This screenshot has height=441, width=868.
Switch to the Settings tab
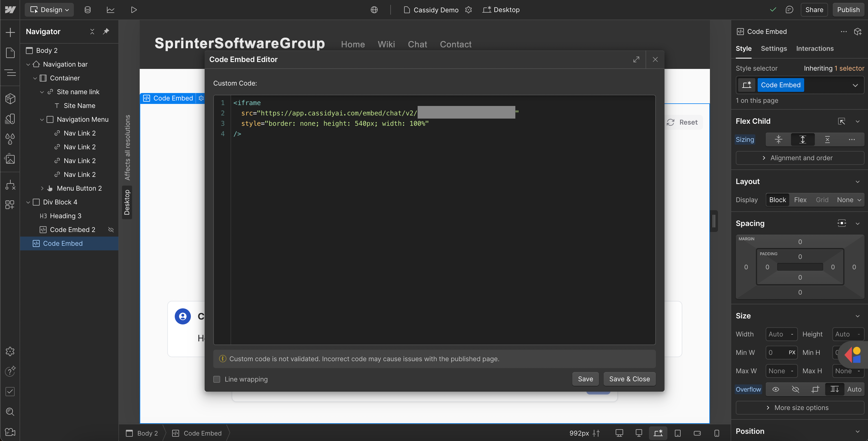(774, 49)
